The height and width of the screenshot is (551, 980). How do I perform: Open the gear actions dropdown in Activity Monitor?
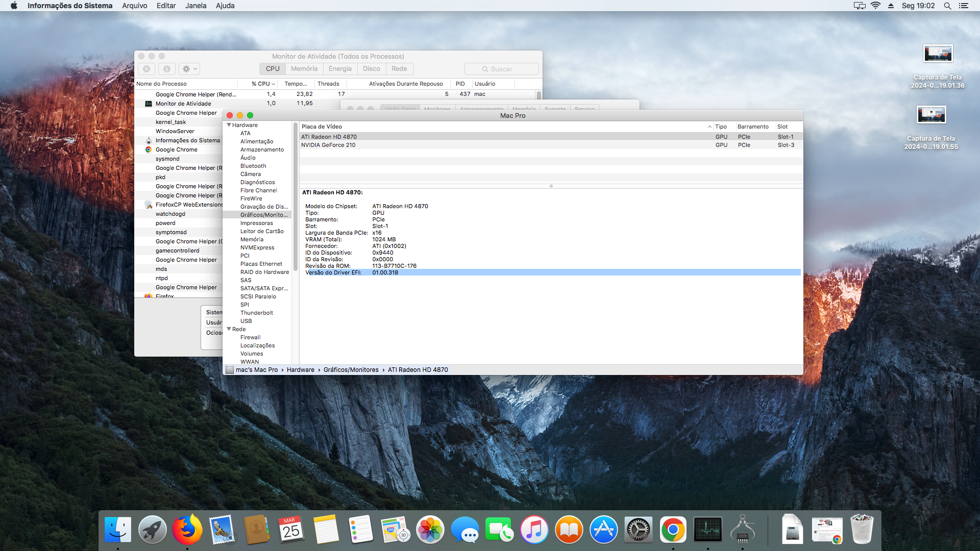pos(190,69)
